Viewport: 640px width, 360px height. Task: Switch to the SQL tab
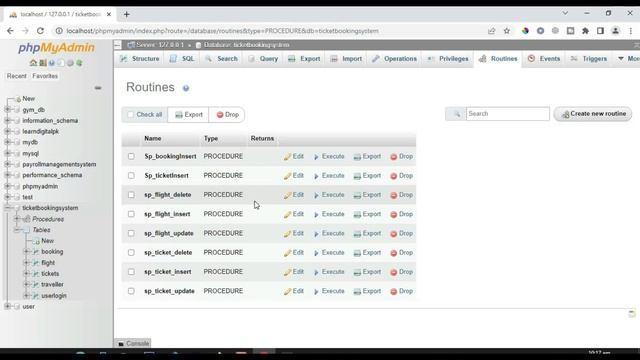point(182,59)
